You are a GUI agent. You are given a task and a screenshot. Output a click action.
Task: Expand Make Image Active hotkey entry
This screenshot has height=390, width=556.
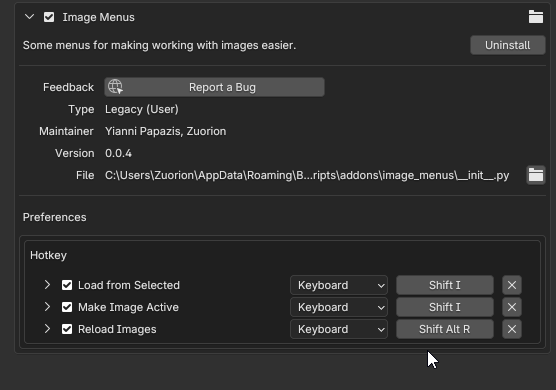(47, 307)
